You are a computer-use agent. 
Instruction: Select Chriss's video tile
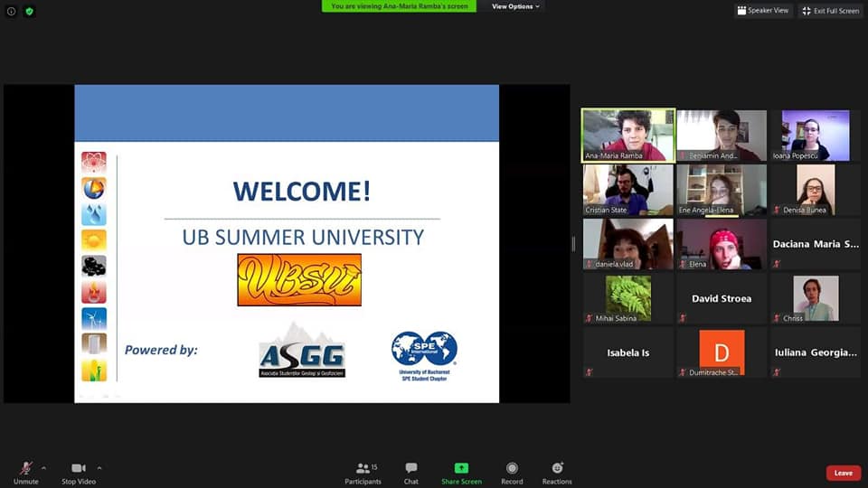tap(816, 298)
